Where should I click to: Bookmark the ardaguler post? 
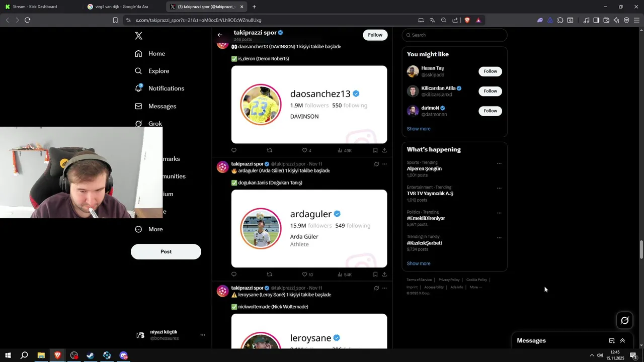pyautogui.click(x=375, y=275)
